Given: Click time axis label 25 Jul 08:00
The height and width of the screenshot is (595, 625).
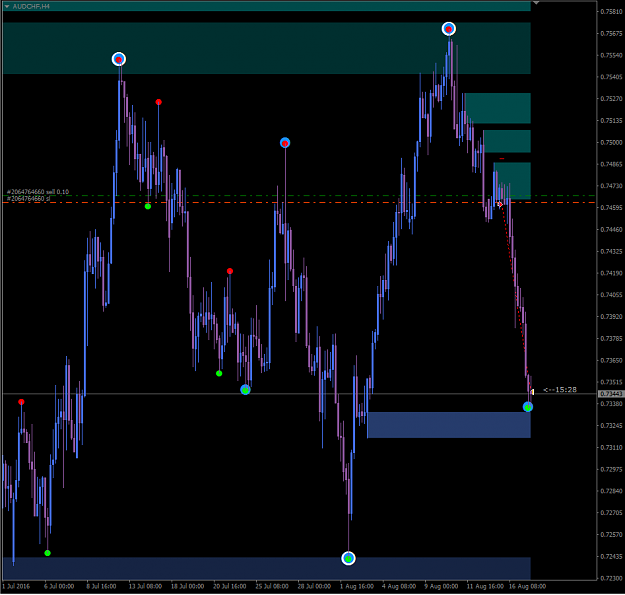Looking at the screenshot, I should (272, 587).
